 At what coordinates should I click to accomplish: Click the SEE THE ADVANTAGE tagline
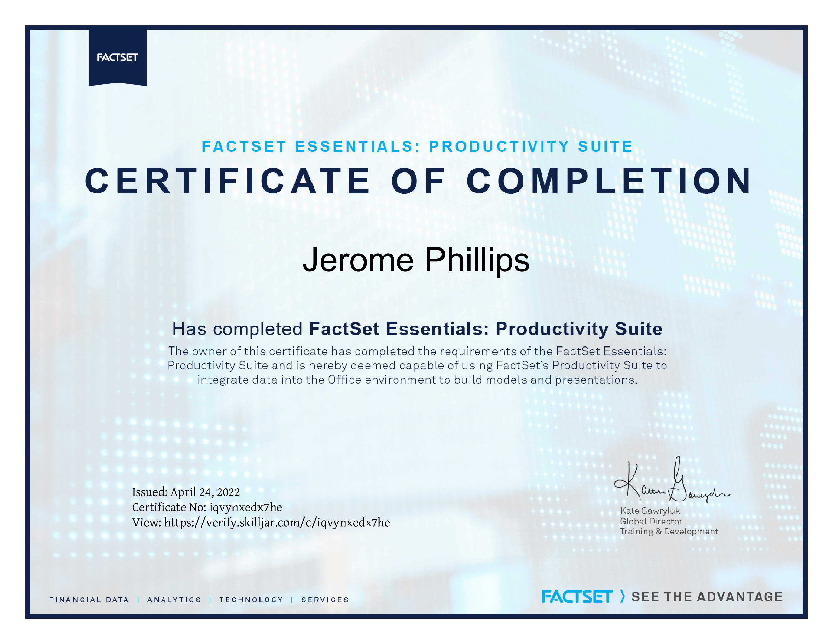pos(707,597)
